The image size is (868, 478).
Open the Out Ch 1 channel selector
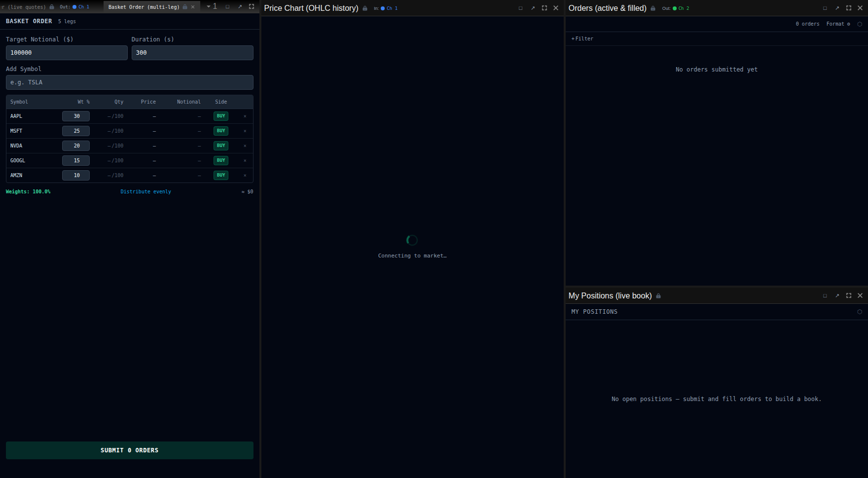pyautogui.click(x=74, y=7)
